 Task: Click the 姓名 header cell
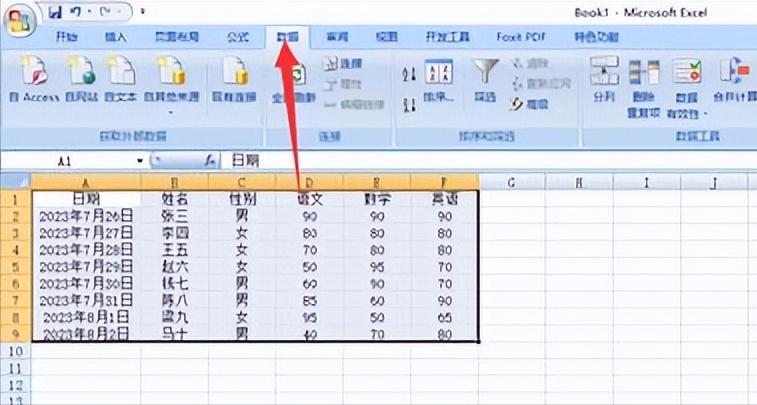[174, 199]
